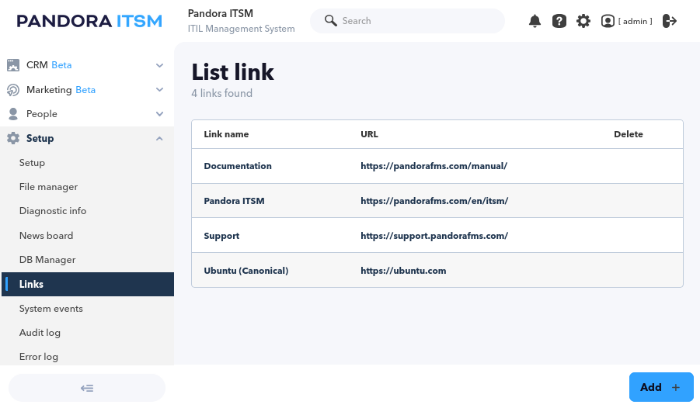The image size is (700, 408).
Task: Click the People sidebar icon
Action: point(13,114)
